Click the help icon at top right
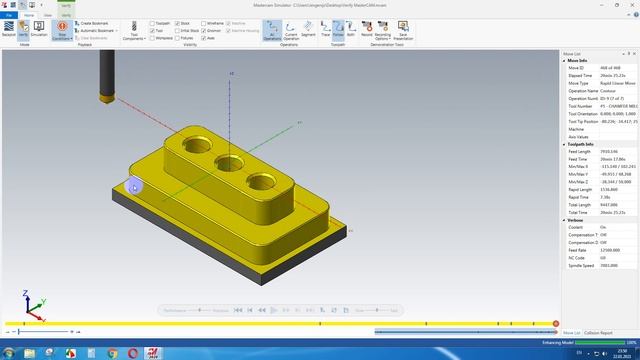 [636, 15]
